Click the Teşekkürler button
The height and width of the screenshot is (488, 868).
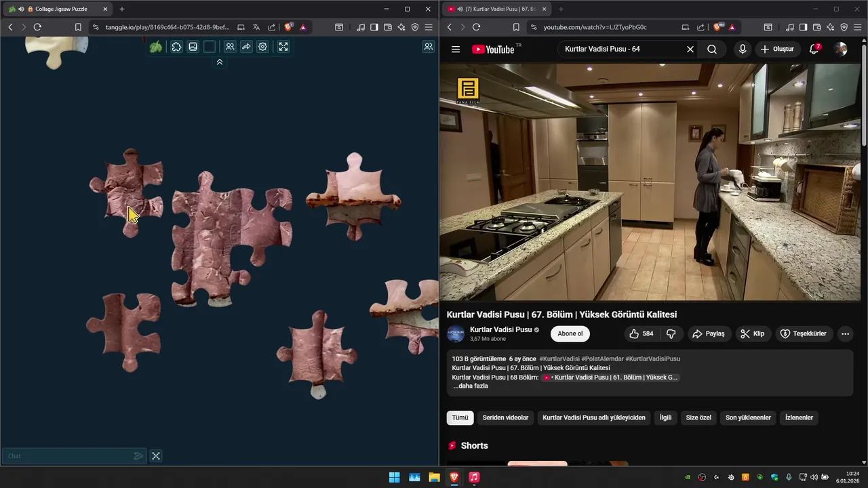coord(804,333)
